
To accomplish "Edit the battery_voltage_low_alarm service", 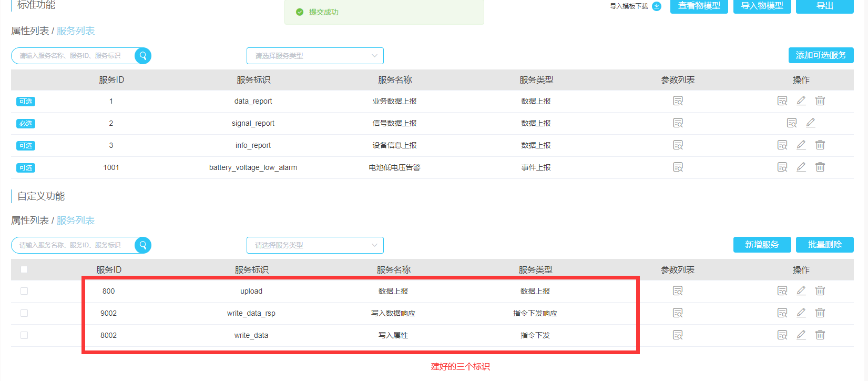I will pos(801,167).
